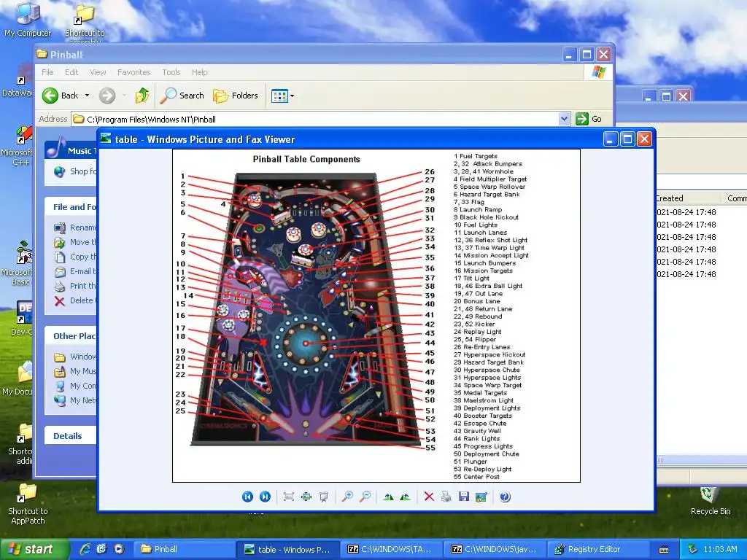The width and height of the screenshot is (747, 560).
Task: Open the File menu in Pinball window
Action: click(47, 72)
